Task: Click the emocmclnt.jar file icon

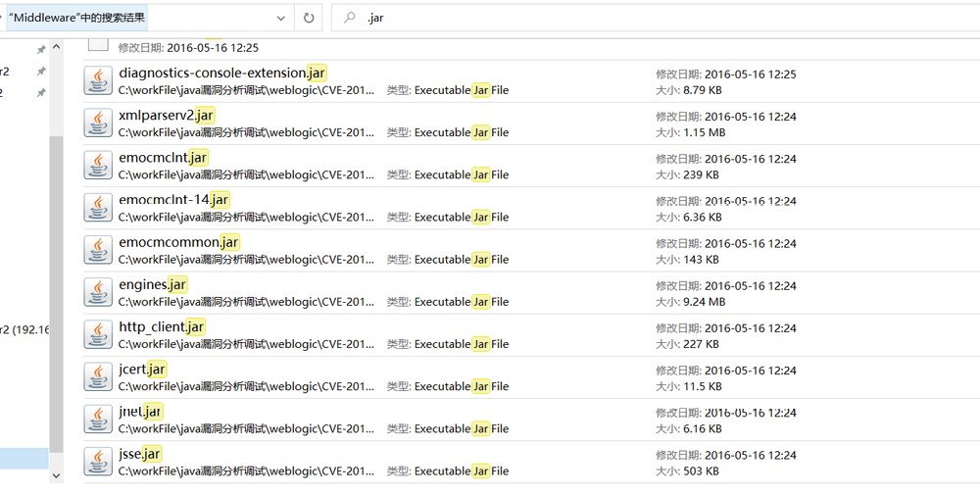Action: tap(98, 165)
